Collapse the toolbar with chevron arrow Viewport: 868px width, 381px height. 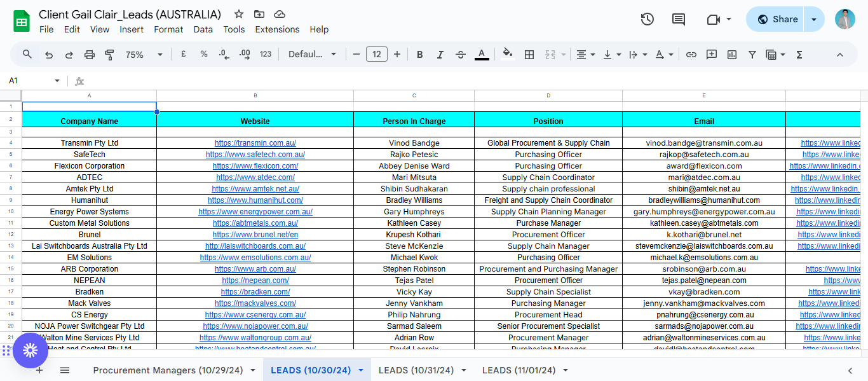(839, 55)
